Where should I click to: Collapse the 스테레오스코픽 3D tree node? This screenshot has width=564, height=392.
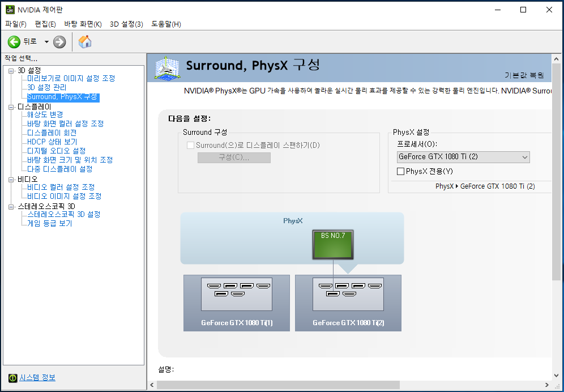pos(11,207)
